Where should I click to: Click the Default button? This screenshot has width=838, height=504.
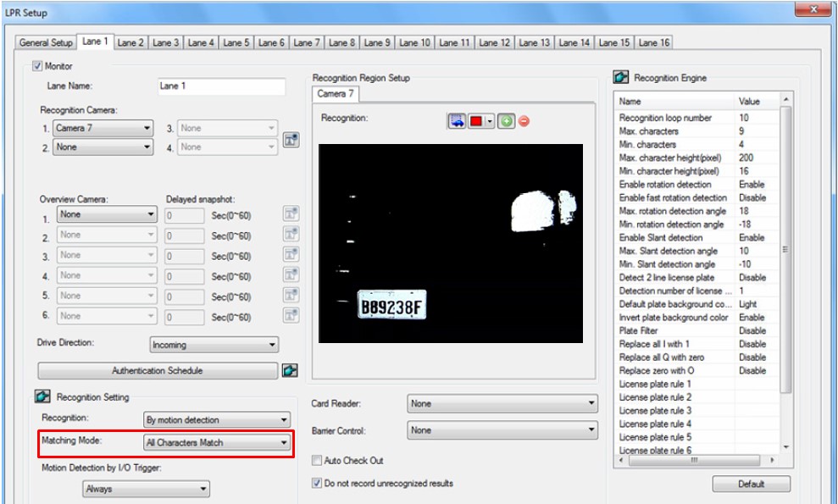[x=751, y=484]
